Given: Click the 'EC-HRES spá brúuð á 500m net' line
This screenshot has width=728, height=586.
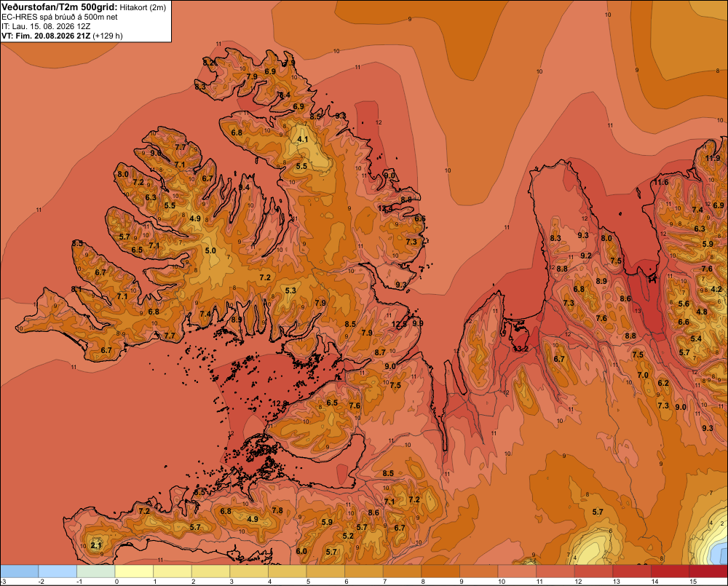Looking at the screenshot, I should [60, 17].
